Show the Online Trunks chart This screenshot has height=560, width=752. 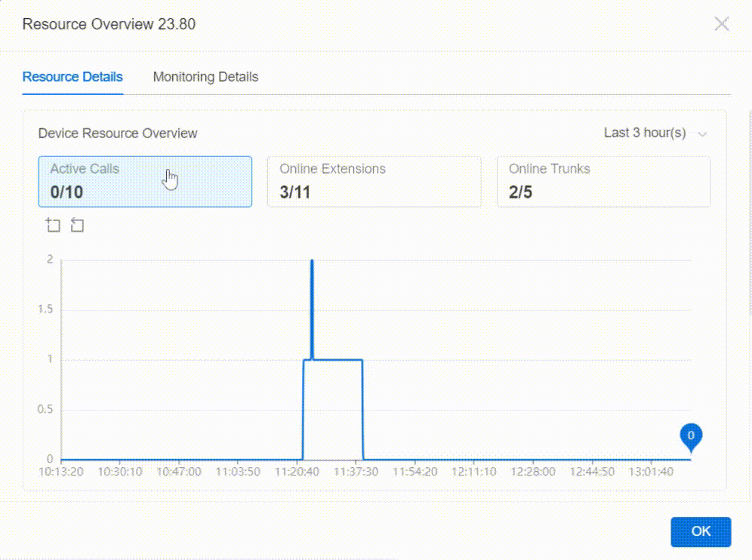coord(603,181)
